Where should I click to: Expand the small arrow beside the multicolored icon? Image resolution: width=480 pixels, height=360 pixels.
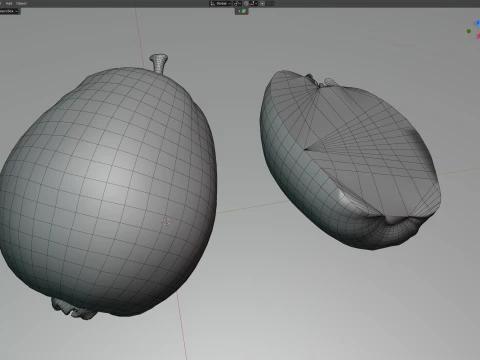point(239,11)
